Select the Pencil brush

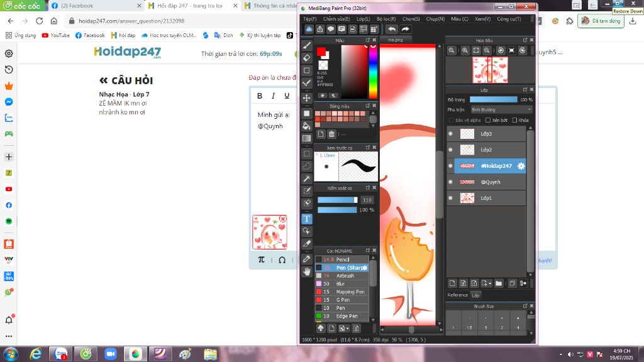click(x=342, y=260)
